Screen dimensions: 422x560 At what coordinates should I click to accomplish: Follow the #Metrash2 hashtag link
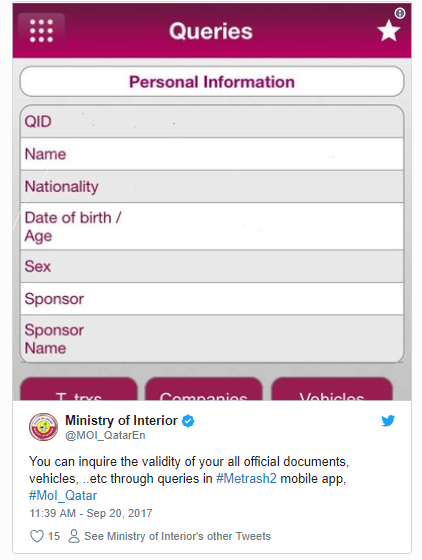click(246, 479)
